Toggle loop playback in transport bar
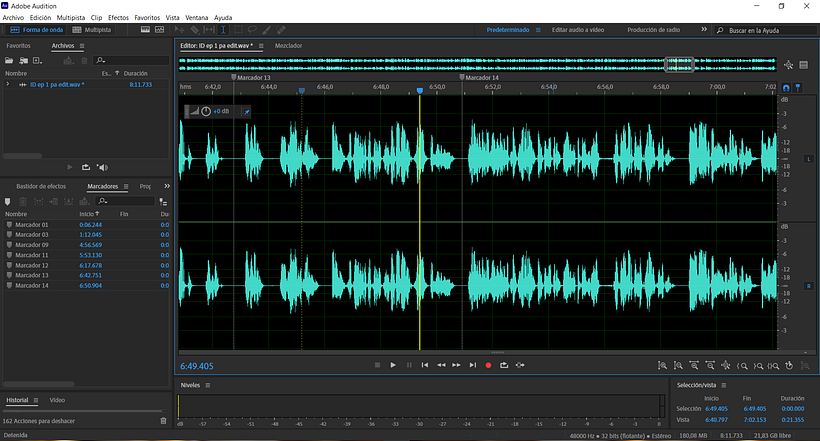 click(x=504, y=365)
